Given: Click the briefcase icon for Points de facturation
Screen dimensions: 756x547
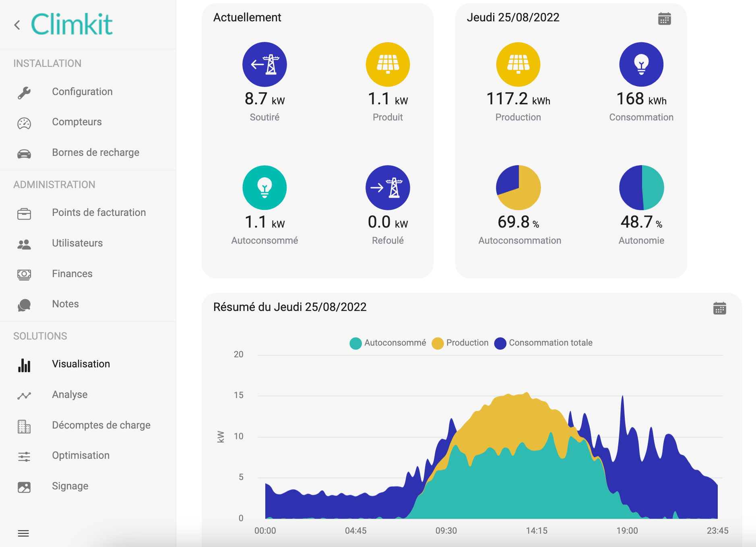Looking at the screenshot, I should (24, 213).
